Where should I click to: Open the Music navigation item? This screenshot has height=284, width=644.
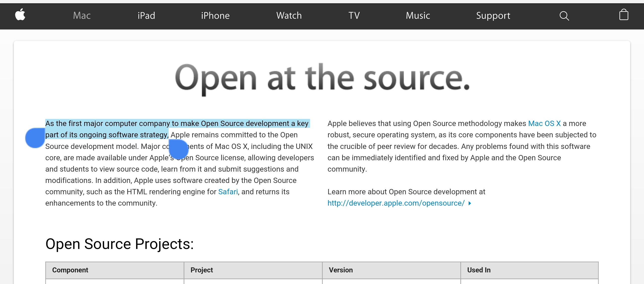click(418, 16)
